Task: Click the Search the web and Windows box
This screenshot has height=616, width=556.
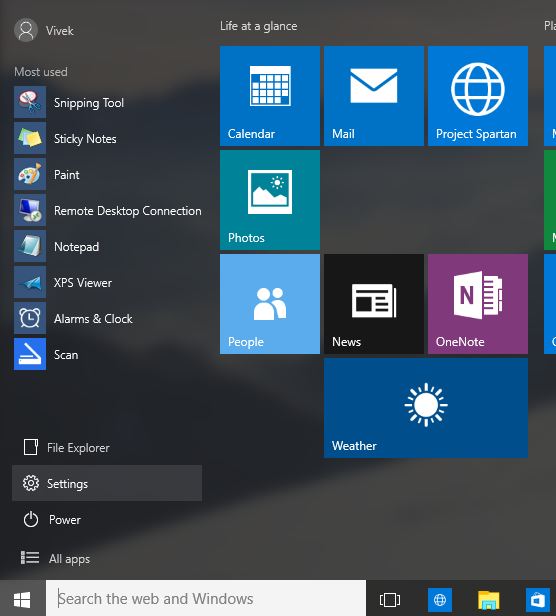Action: coord(206,599)
